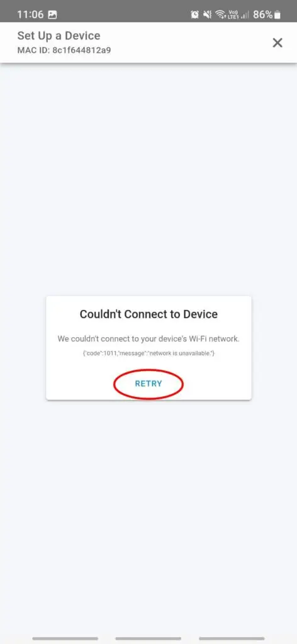The height and width of the screenshot is (644, 297).
Task: Tap the battery icon in status bar
Action: (277, 15)
